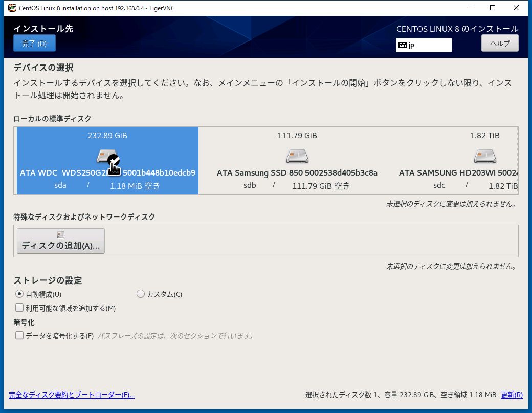Open 完全なディスク要約とブートローダー(F)... link
Viewport: 532px width, 413px height.
coord(72,395)
